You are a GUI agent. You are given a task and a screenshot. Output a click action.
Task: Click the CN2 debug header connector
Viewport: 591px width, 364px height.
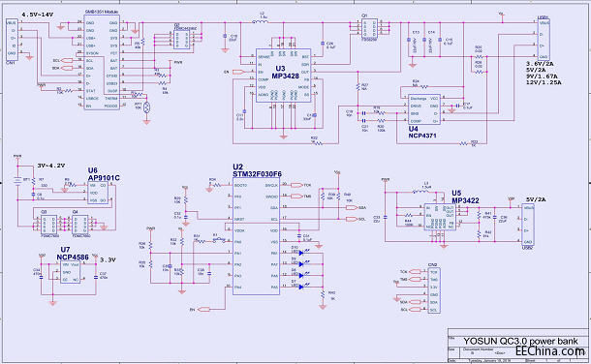(x=434, y=290)
